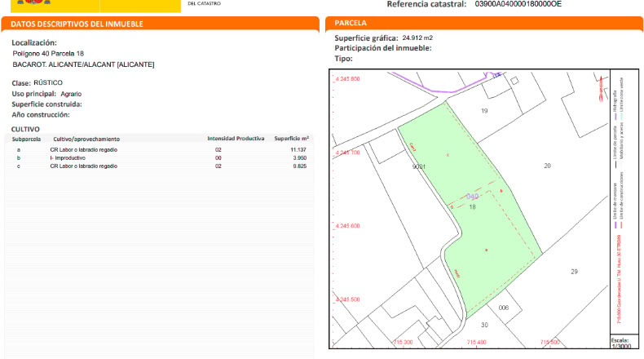The height and width of the screenshot is (359, 644).
Task: Select 'BACAROT. ALICANTE/ALACANT [ALICANTE]' address line
Action: pyautogui.click(x=83, y=64)
